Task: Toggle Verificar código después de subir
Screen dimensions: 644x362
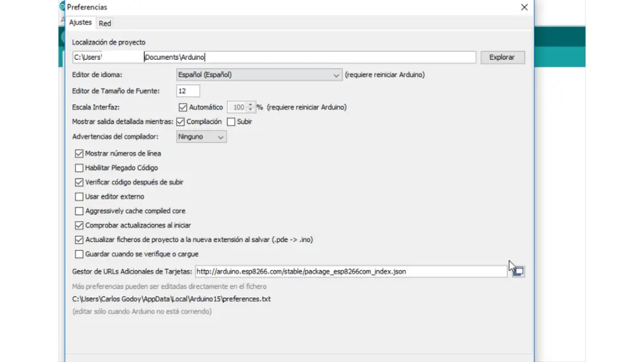Action: tap(79, 182)
